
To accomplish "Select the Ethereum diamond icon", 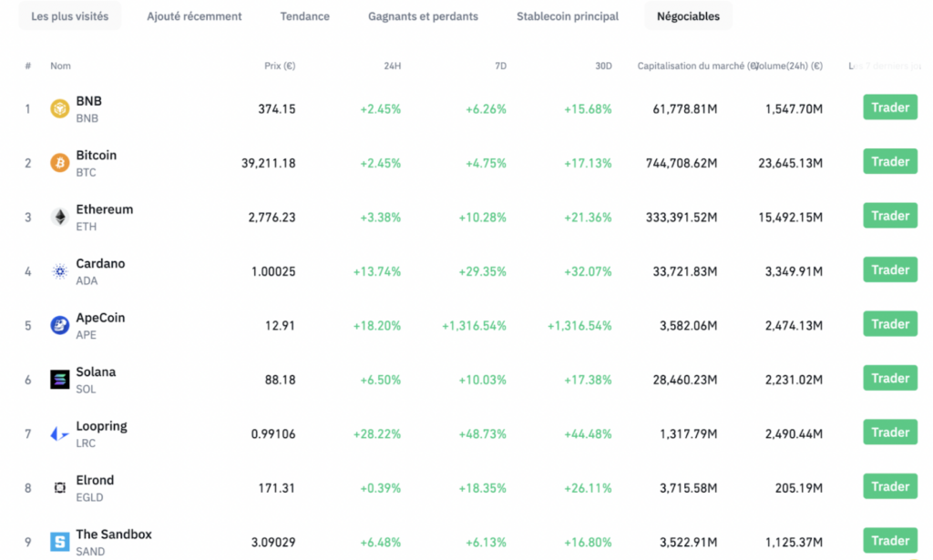I will (x=58, y=216).
